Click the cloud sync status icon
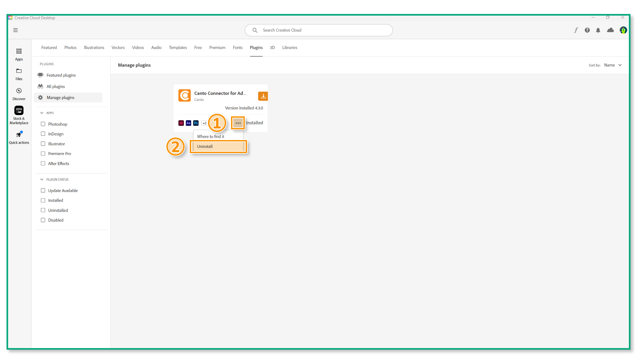637x364 pixels. pyautogui.click(x=610, y=30)
